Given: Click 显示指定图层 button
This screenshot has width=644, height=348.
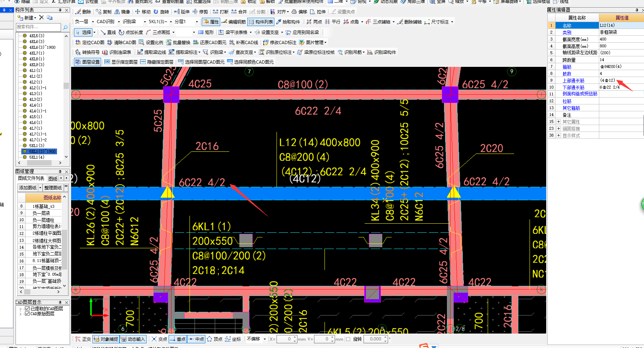Looking at the screenshot, I should click(121, 62).
